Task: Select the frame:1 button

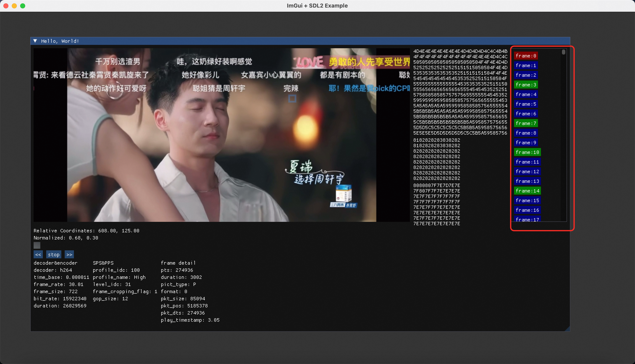Action: pos(526,65)
